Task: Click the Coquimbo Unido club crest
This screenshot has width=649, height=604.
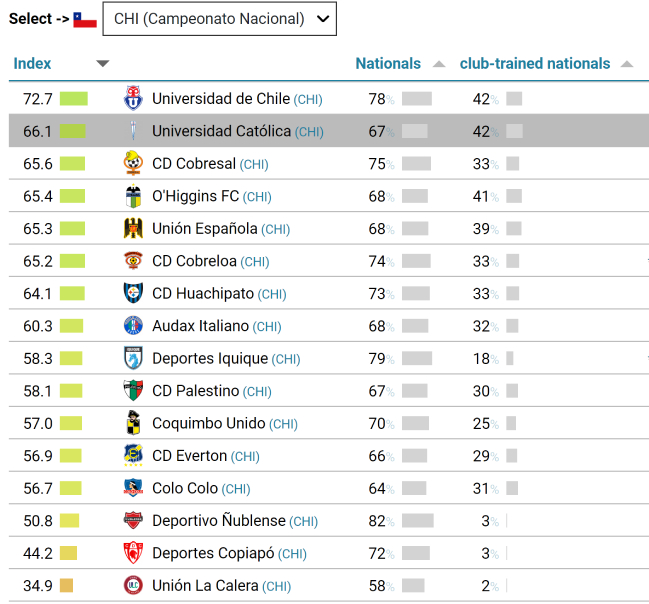Action: click(133, 424)
